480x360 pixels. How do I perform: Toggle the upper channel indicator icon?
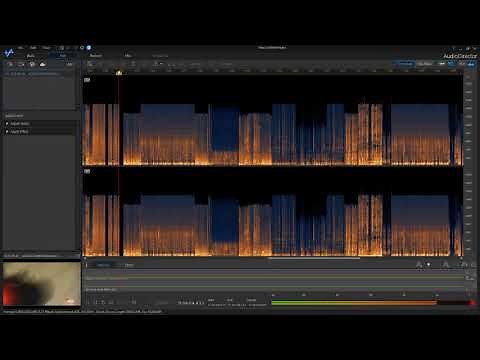(87, 80)
